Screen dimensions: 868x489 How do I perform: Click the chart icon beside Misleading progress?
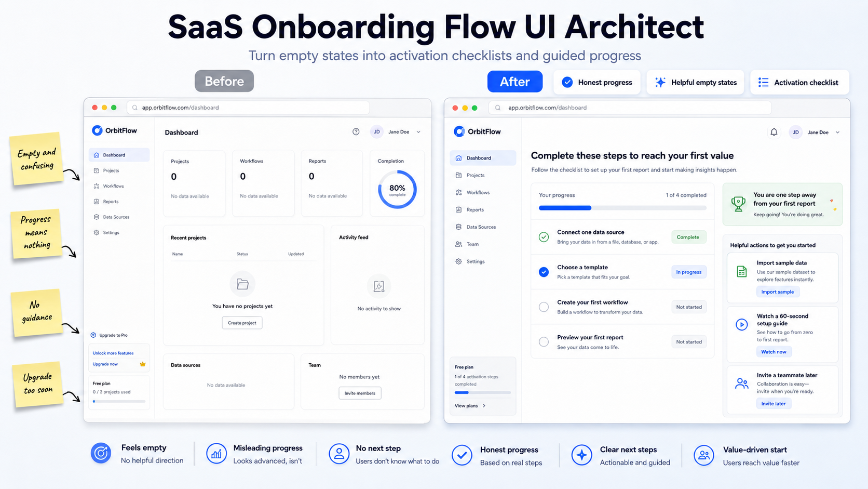[216, 454]
